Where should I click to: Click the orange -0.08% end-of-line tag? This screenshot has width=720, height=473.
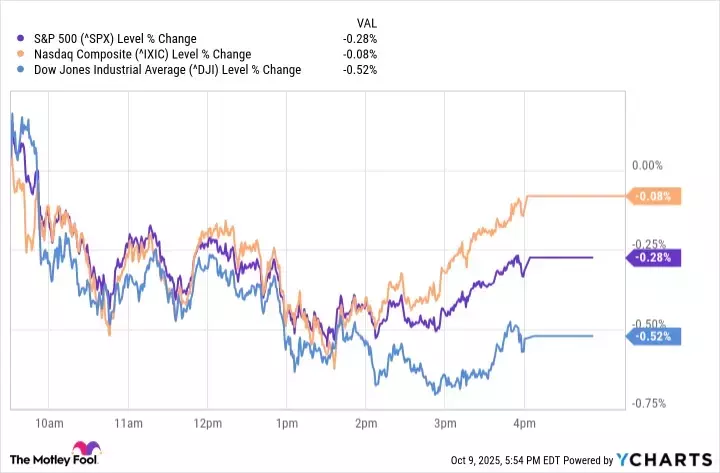click(x=654, y=196)
